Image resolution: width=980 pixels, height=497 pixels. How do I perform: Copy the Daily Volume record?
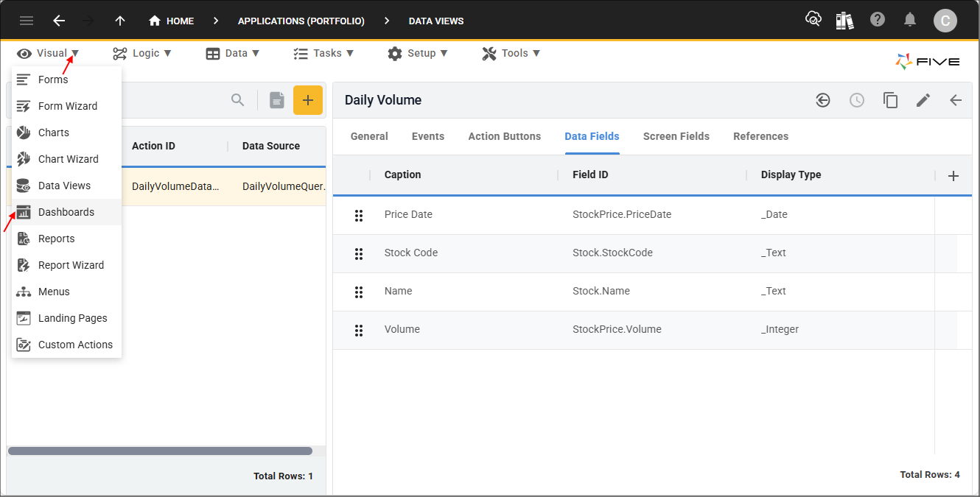[891, 100]
